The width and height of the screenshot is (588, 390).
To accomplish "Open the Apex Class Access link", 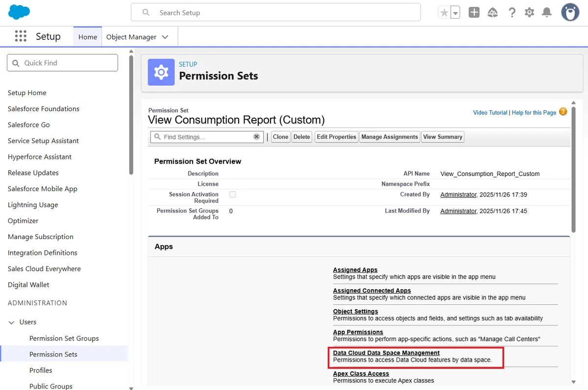I will click(x=361, y=373).
